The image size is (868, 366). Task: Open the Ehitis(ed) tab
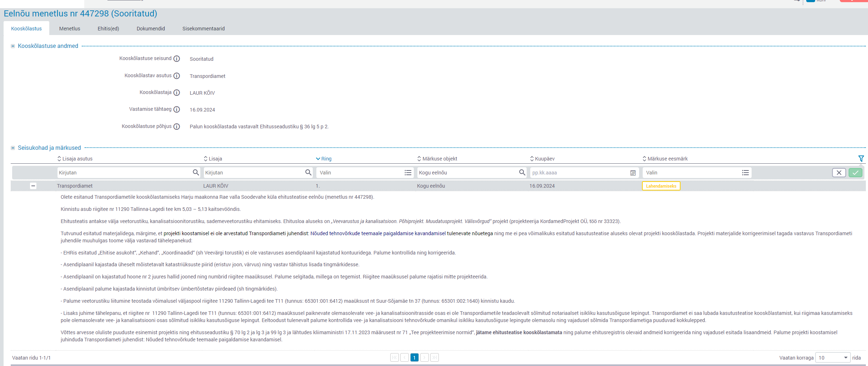click(109, 29)
